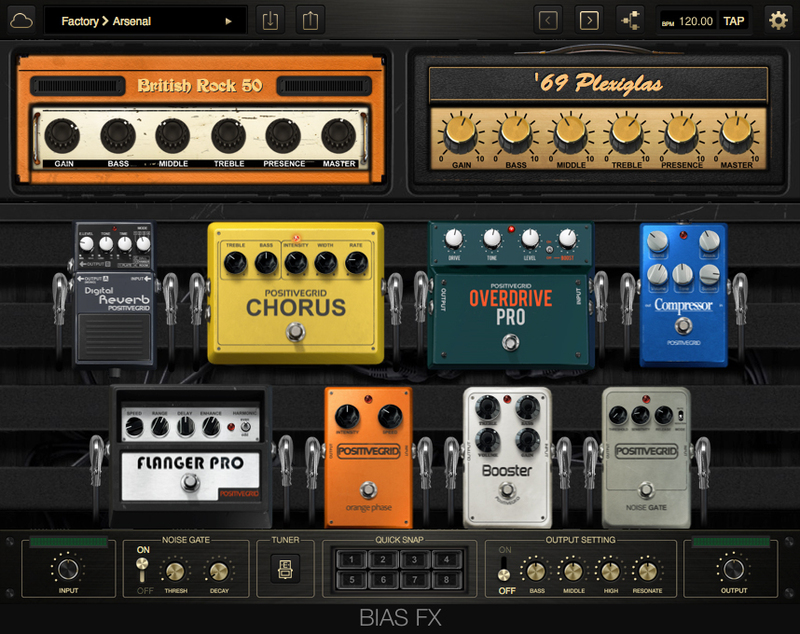This screenshot has height=634, width=800.
Task: Click orange phase SPEED knob
Action: [x=390, y=416]
